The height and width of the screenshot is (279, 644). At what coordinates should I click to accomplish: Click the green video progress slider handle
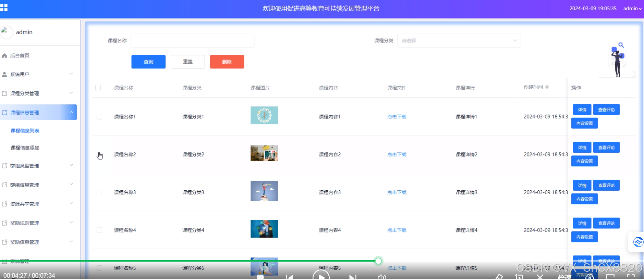(x=378, y=261)
